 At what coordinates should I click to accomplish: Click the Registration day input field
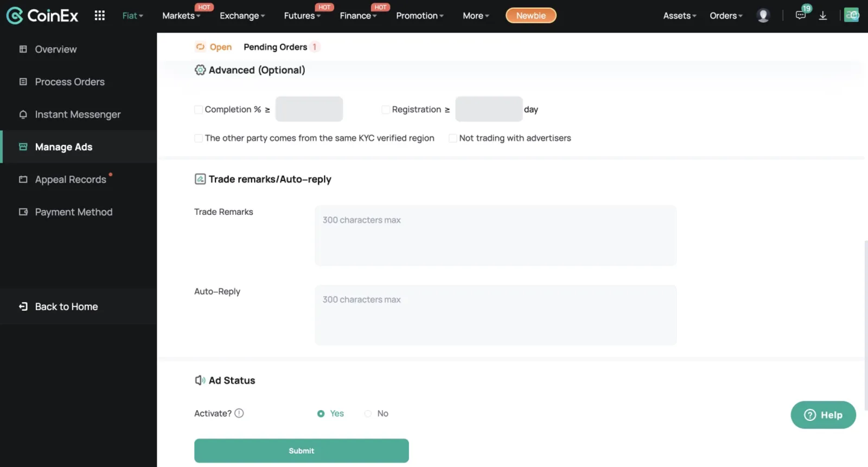point(489,109)
